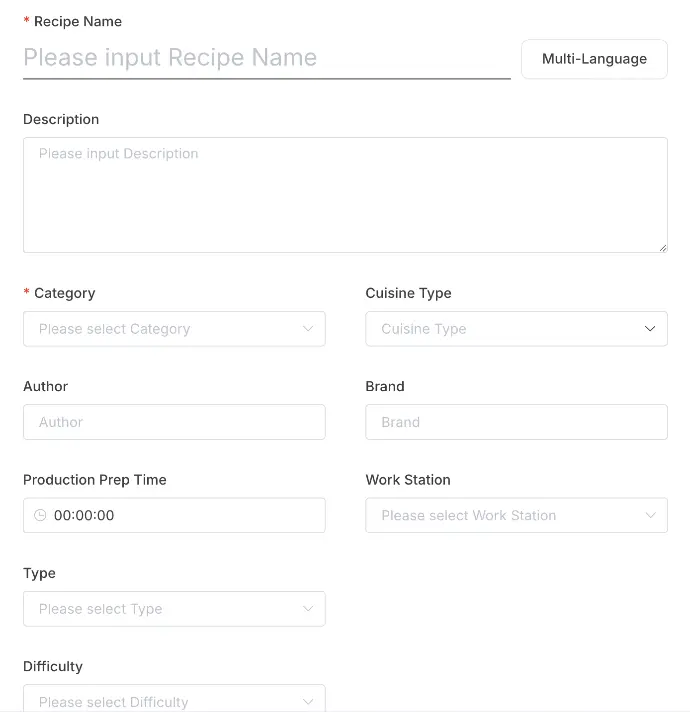Screen dimensions: 690x712
Task: Expand the Difficulty select field
Action: click(x=160, y=700)
